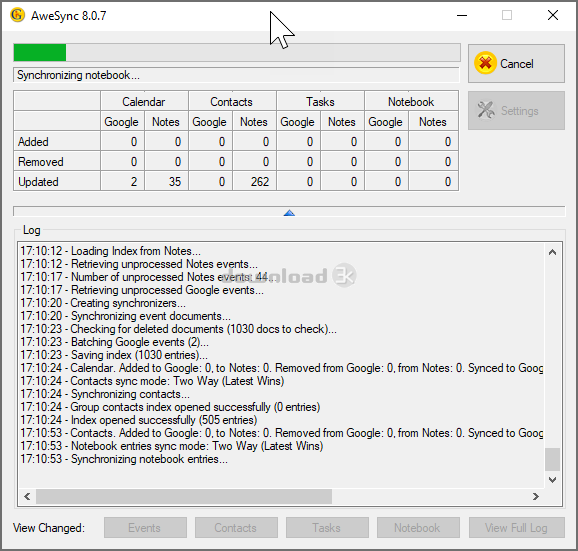Click the 'View Changed:' label
This screenshot has width=578, height=551.
click(49, 528)
